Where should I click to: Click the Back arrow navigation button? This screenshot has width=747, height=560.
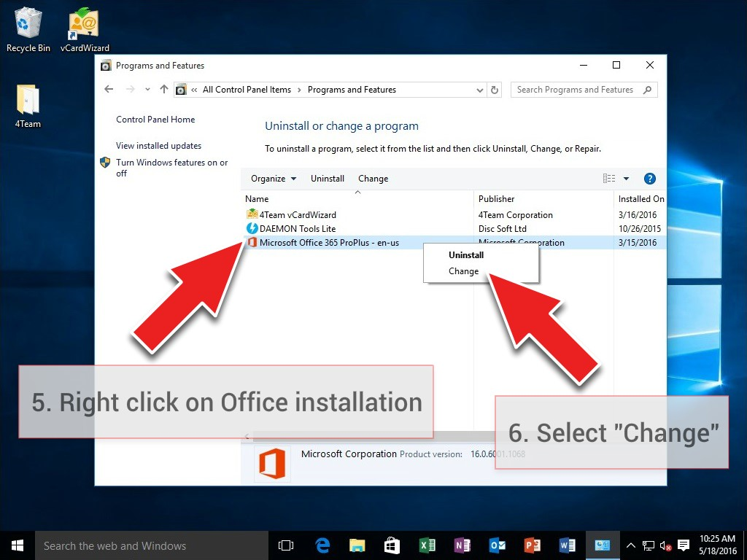pyautogui.click(x=109, y=90)
